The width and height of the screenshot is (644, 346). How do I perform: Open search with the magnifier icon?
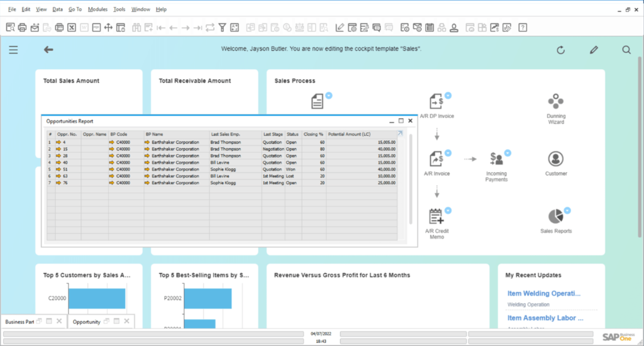626,50
